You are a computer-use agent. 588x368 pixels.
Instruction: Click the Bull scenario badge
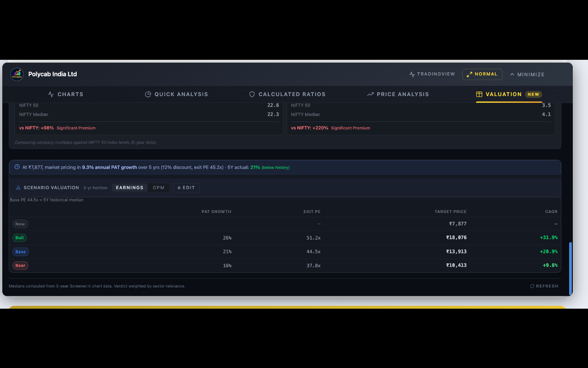point(20,238)
